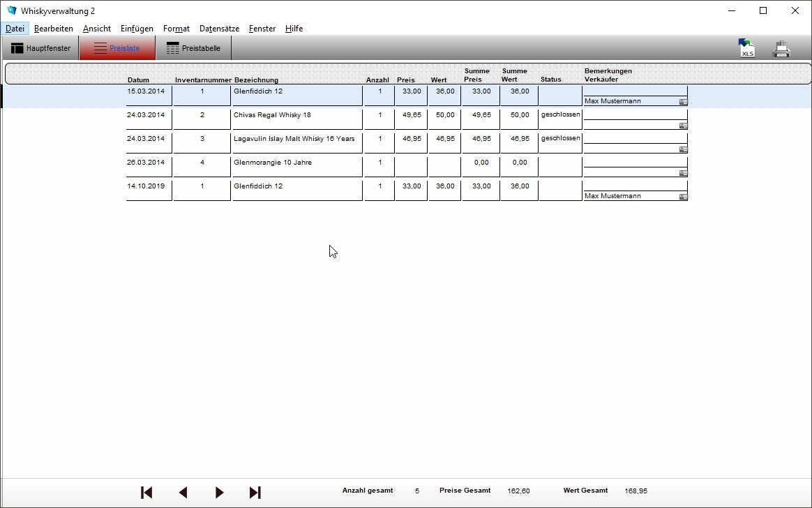Image resolution: width=812 pixels, height=508 pixels.
Task: Select the Preisliste tab
Action: click(117, 48)
